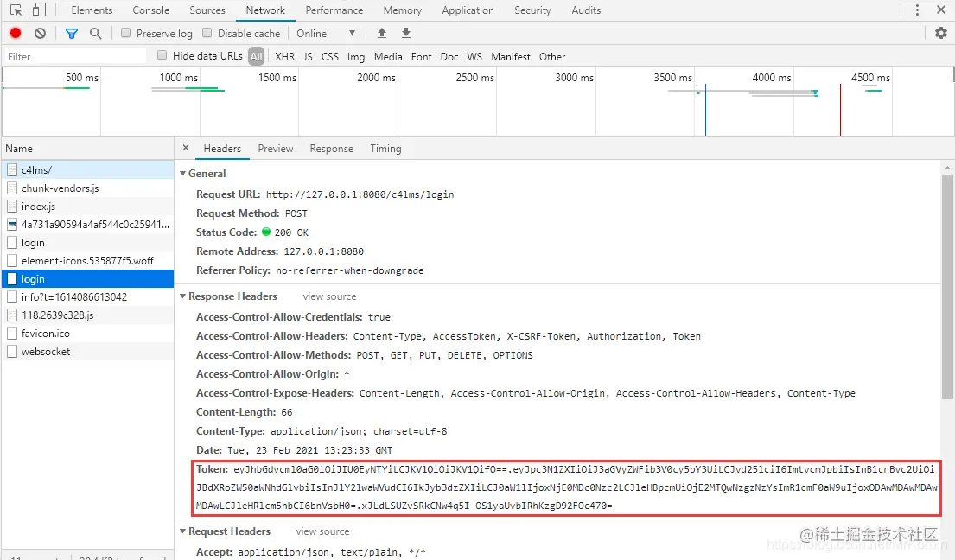The width and height of the screenshot is (955, 560).
Task: Open the Application tab
Action: 468,10
